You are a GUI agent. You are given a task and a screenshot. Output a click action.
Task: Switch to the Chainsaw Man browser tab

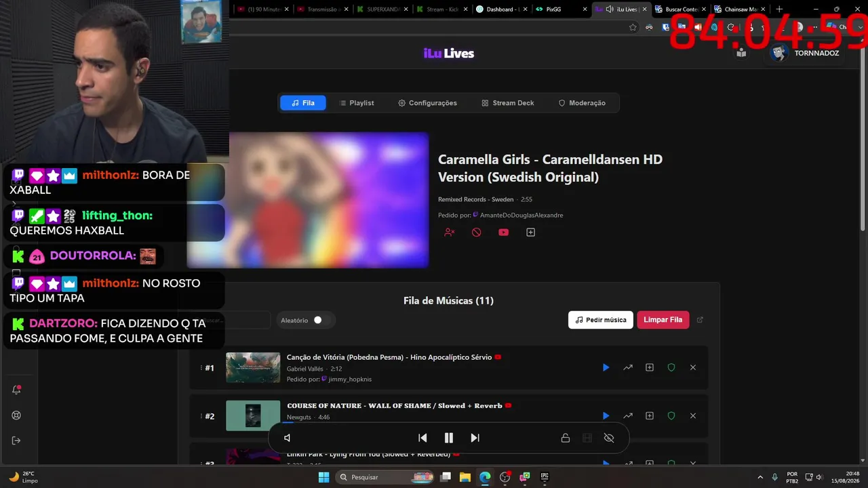(739, 9)
